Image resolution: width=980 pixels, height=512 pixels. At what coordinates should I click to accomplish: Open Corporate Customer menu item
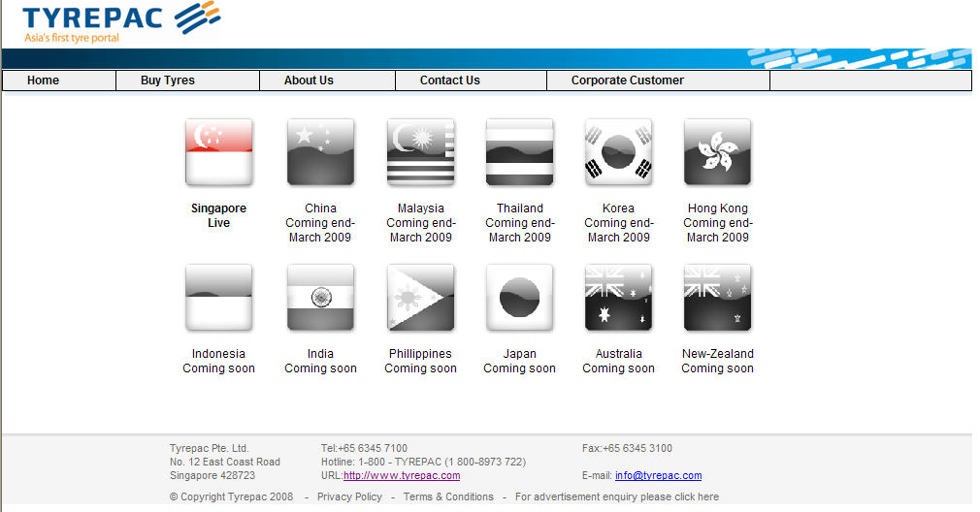pyautogui.click(x=628, y=80)
